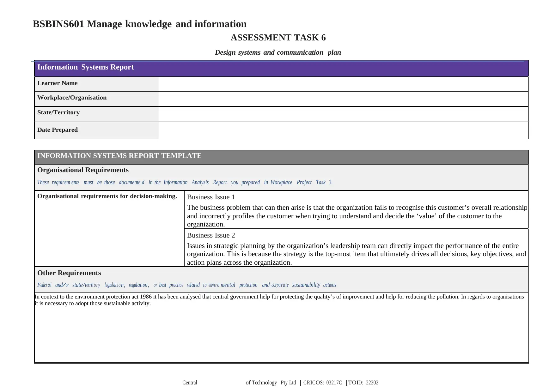Click the 'Business Issue 1' heading
The height and width of the screenshot is (392, 555).
pyautogui.click(x=211, y=197)
